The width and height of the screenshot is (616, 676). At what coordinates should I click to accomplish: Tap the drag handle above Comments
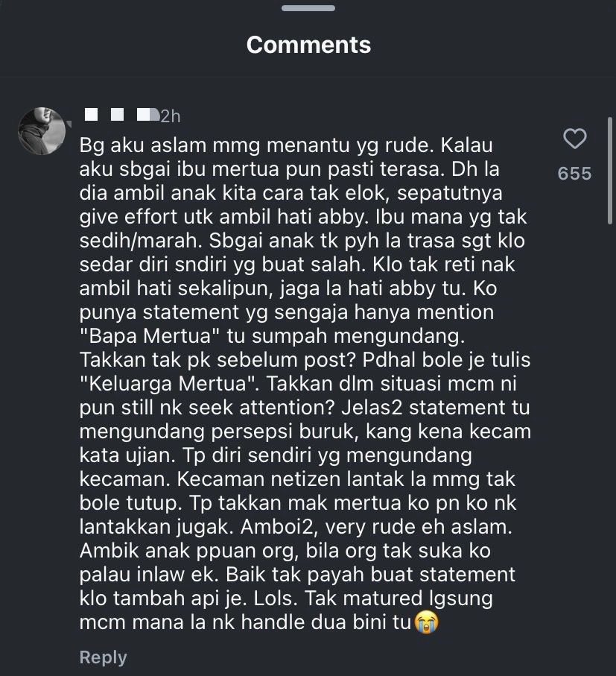(x=308, y=8)
